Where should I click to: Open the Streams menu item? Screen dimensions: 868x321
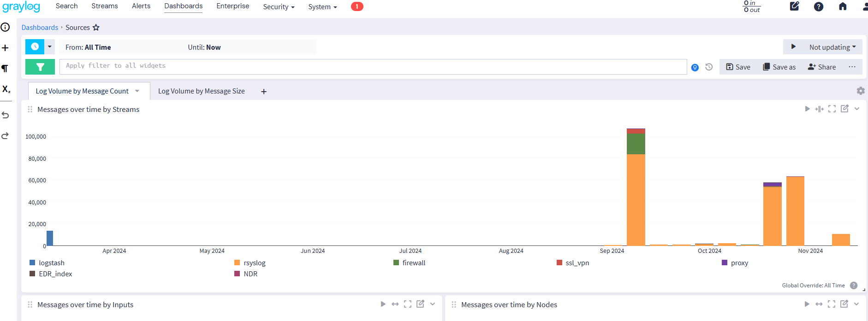[x=105, y=6]
